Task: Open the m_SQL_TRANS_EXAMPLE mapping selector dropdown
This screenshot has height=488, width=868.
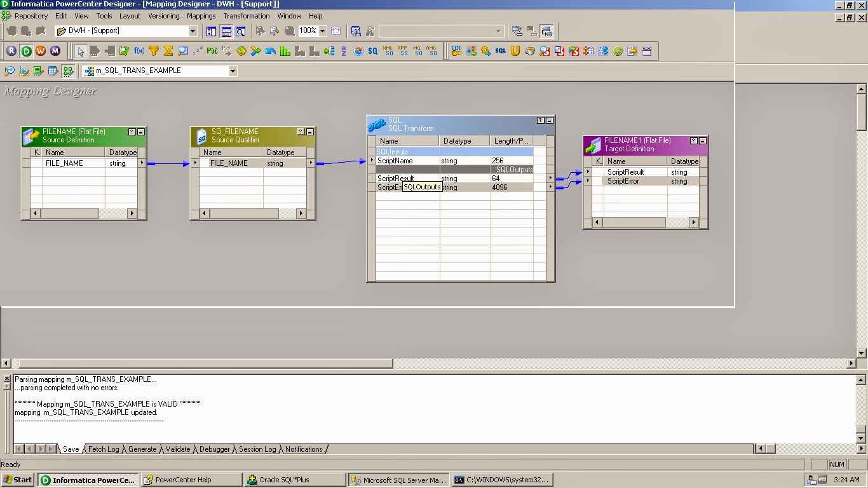Action: click(232, 71)
